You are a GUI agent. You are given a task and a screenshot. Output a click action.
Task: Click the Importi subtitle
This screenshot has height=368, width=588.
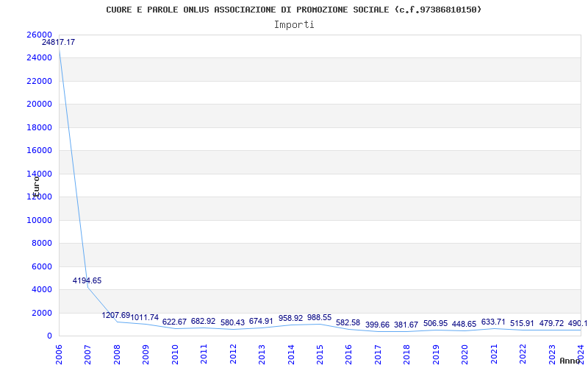[x=294, y=25]
